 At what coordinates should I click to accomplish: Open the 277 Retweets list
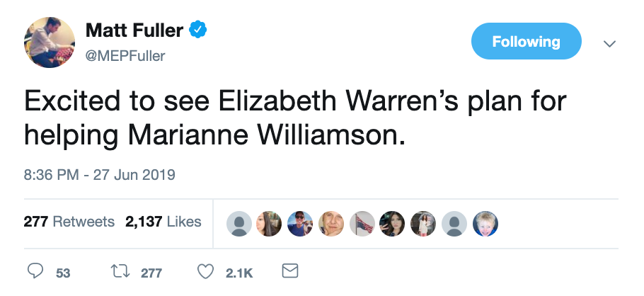(69, 222)
